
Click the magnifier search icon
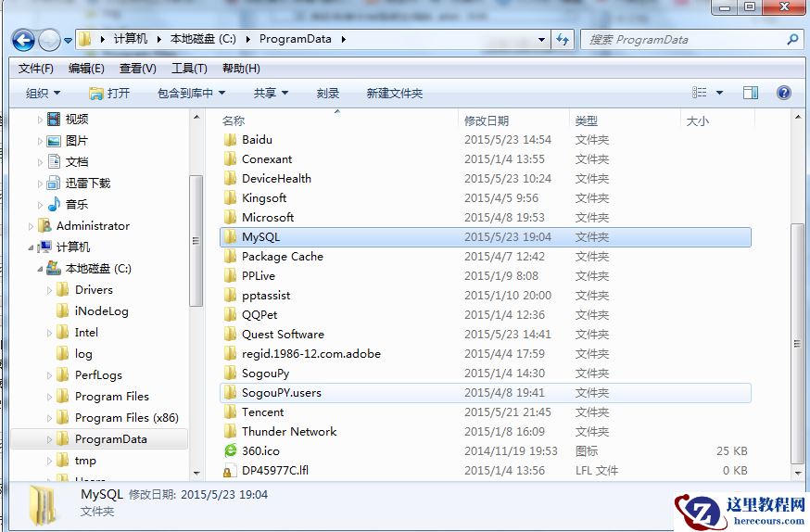click(x=792, y=39)
